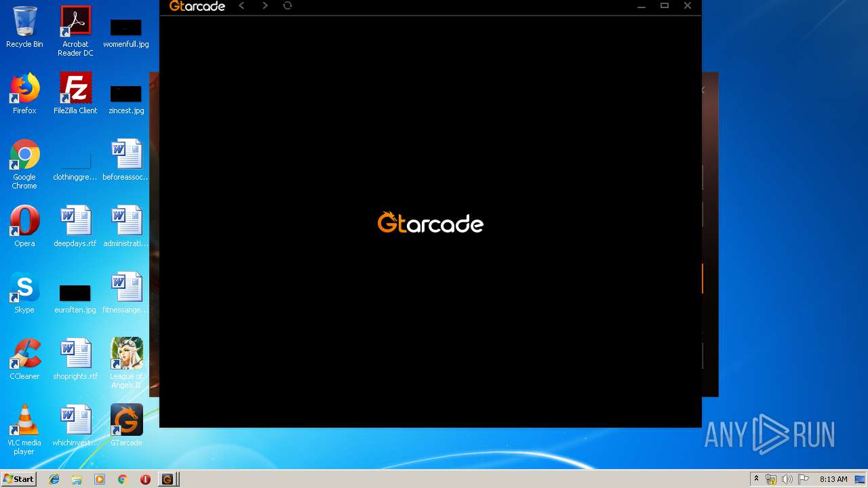Open the FileZilla Client shortcut
868x488 pixels.
[x=75, y=94]
